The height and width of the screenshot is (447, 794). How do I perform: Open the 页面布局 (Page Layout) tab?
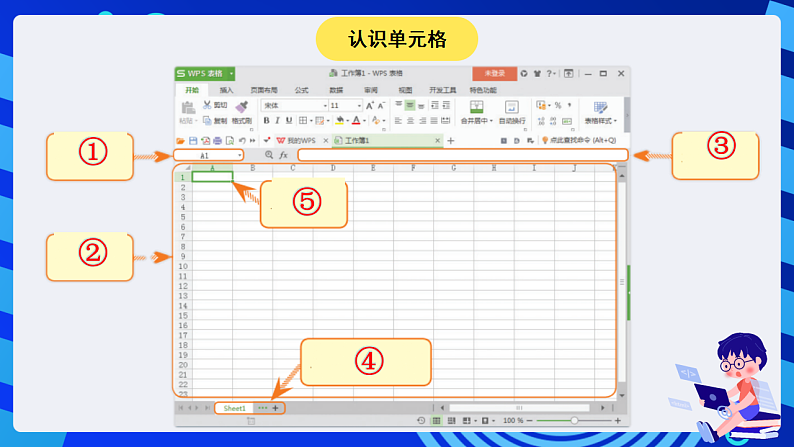[264, 90]
